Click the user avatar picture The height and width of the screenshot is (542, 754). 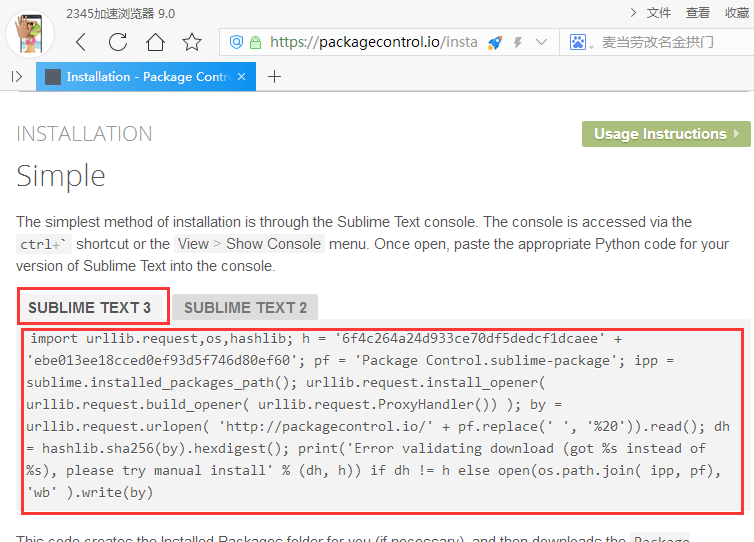click(x=30, y=34)
